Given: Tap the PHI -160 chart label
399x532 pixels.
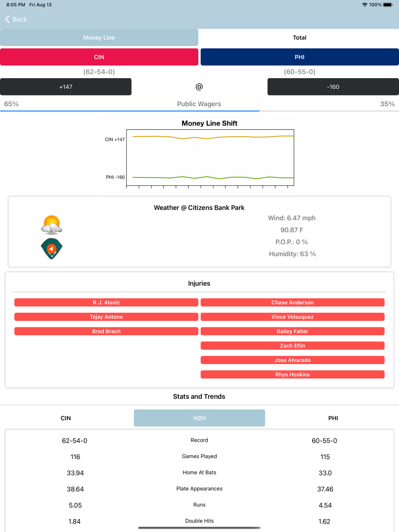Looking at the screenshot, I should tap(115, 177).
